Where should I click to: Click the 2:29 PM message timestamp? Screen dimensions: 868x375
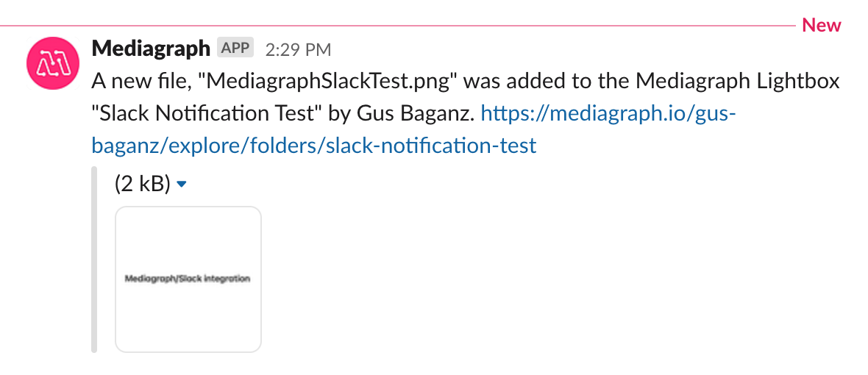click(x=298, y=50)
